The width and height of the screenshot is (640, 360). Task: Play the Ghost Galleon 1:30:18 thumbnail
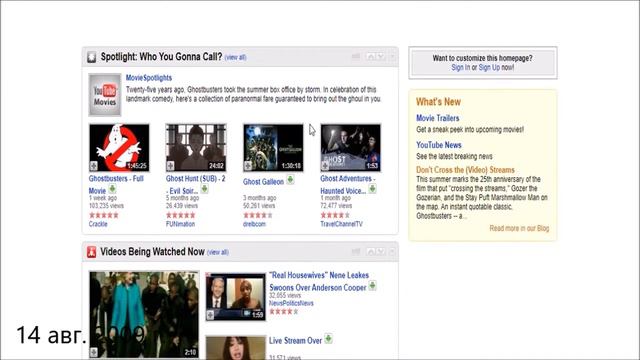click(273, 148)
